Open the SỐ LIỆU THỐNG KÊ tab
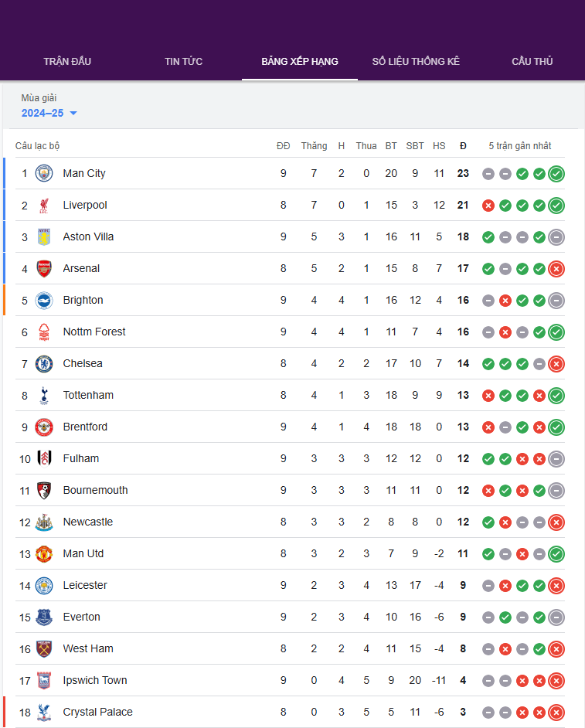585x728 pixels. click(x=416, y=61)
